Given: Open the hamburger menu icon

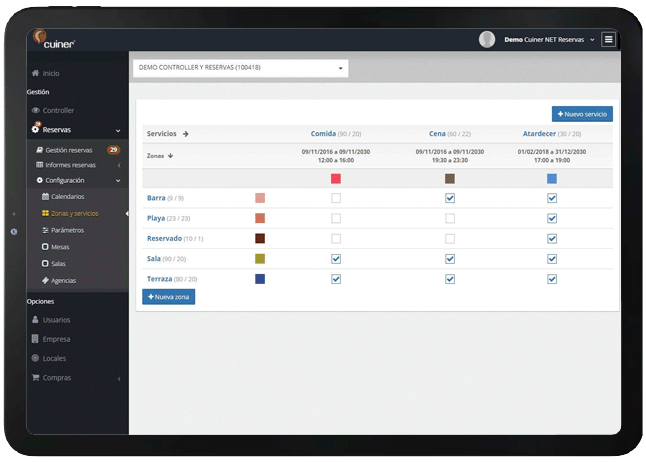Looking at the screenshot, I should tap(608, 40).
